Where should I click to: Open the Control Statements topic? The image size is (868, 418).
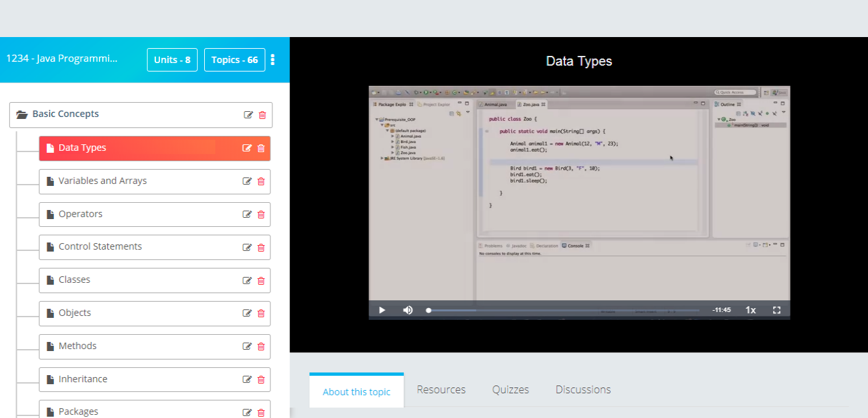coord(155,247)
